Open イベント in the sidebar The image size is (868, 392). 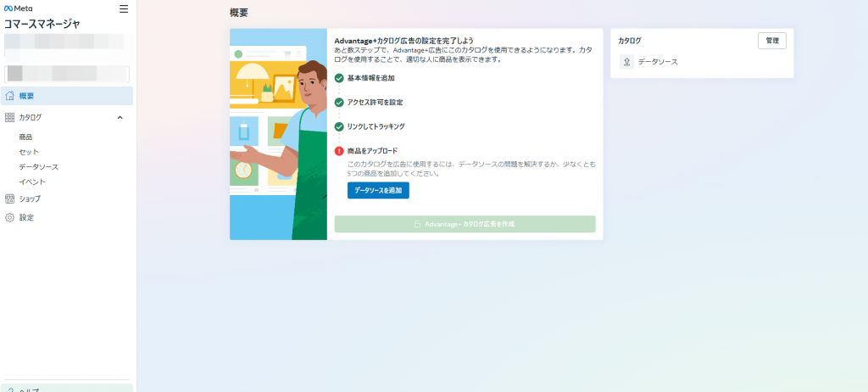coord(32,182)
